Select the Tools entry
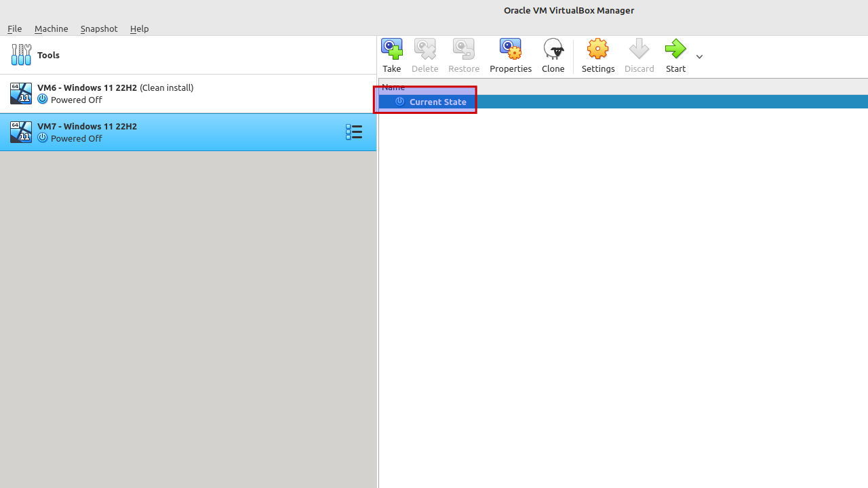The width and height of the screenshot is (868, 488). [188, 55]
